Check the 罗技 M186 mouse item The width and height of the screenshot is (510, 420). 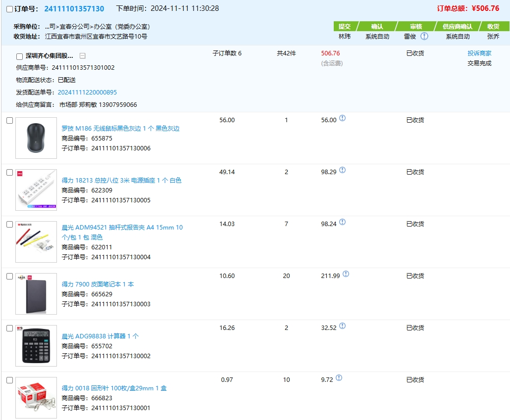(10, 121)
